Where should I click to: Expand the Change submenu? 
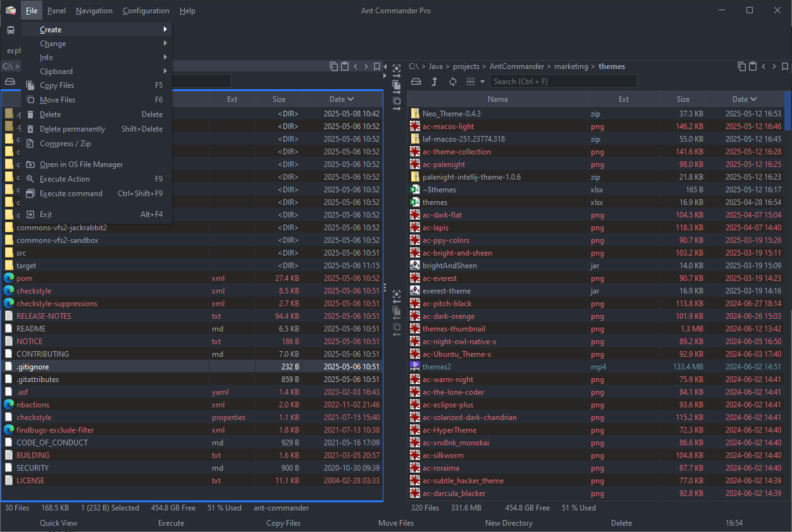tap(96, 44)
